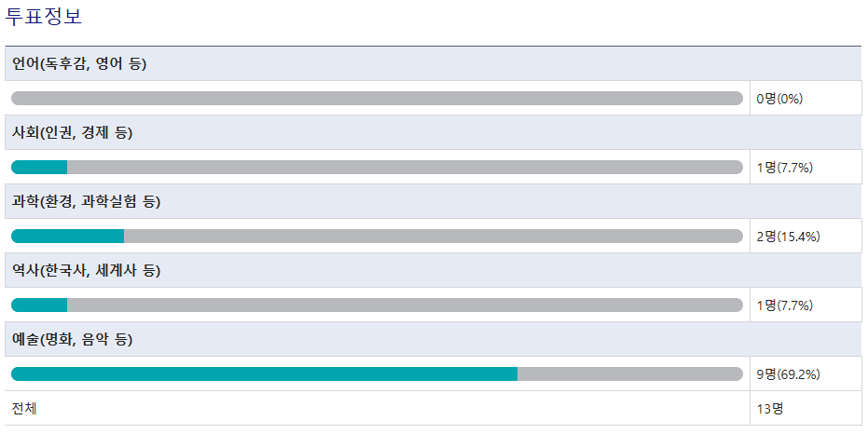
Task: Click the 전체 total row label
Action: pyautogui.click(x=24, y=409)
